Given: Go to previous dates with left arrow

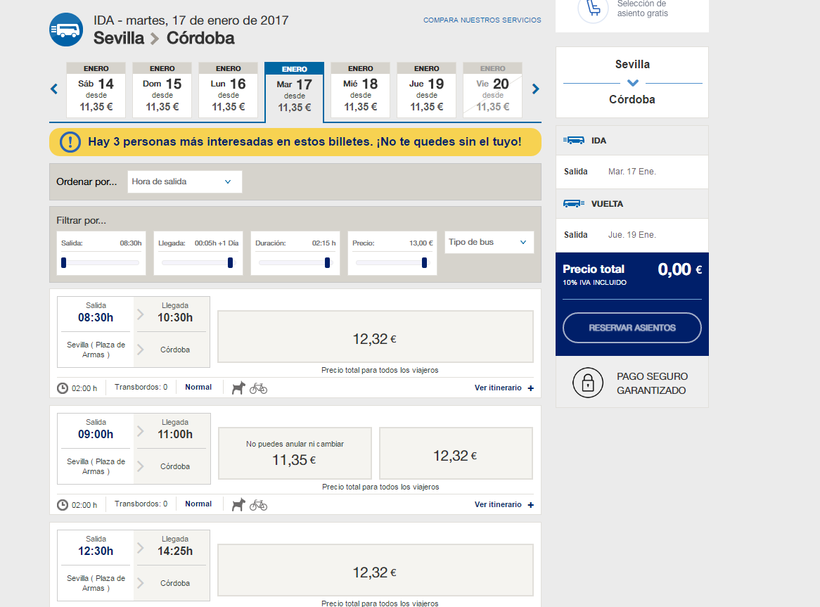Looking at the screenshot, I should tap(54, 89).
